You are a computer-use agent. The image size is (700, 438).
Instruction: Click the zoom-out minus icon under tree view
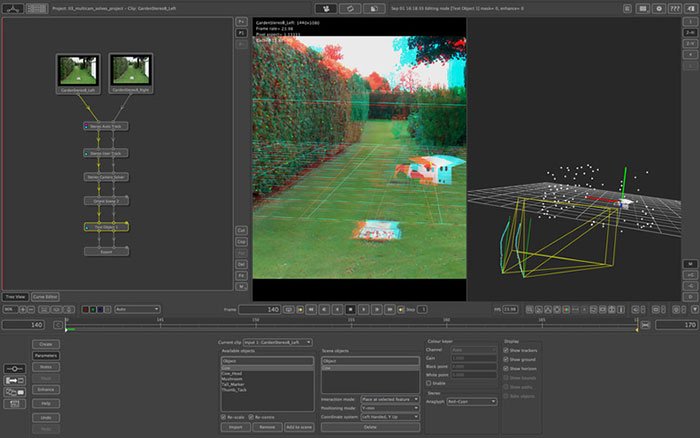pos(31,309)
